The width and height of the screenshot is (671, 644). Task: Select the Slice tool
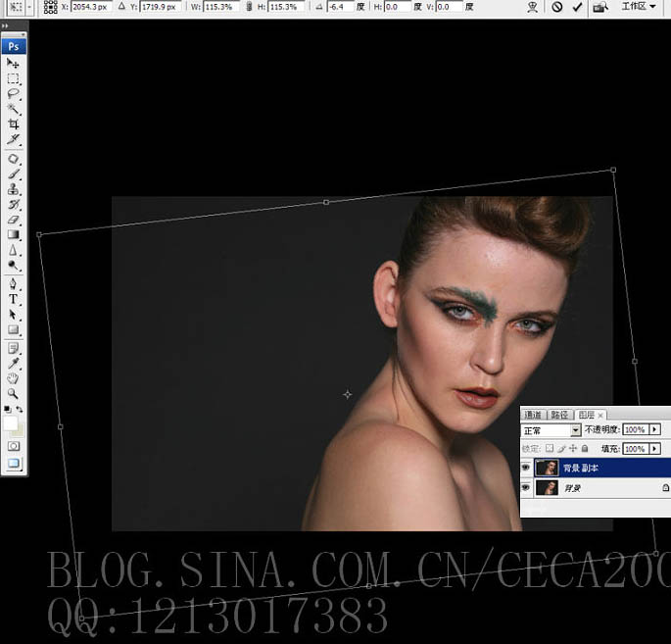pyautogui.click(x=13, y=139)
